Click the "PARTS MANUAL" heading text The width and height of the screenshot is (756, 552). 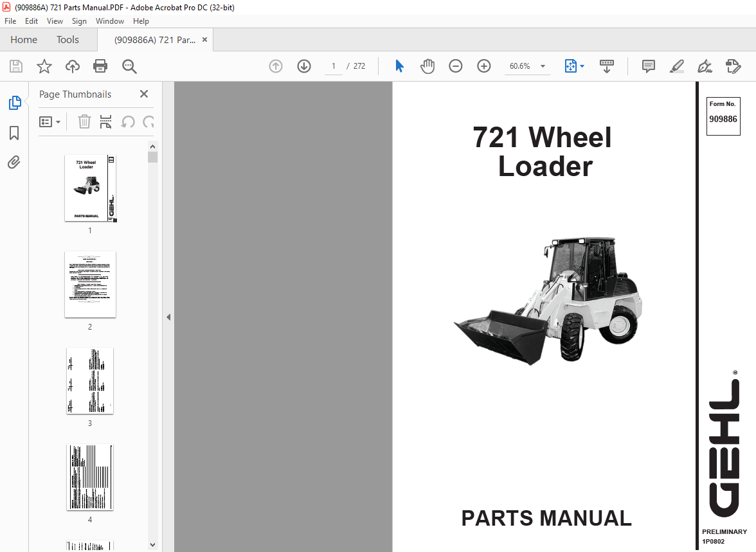click(546, 518)
